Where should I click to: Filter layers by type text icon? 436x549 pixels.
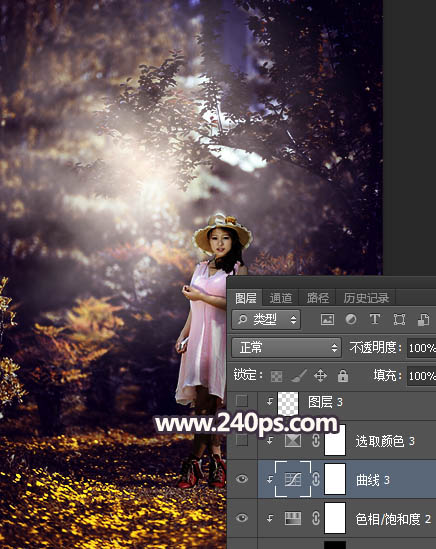(375, 319)
